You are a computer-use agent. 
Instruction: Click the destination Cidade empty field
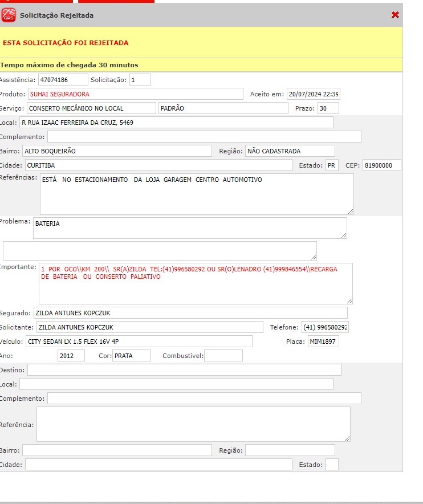pos(158,465)
